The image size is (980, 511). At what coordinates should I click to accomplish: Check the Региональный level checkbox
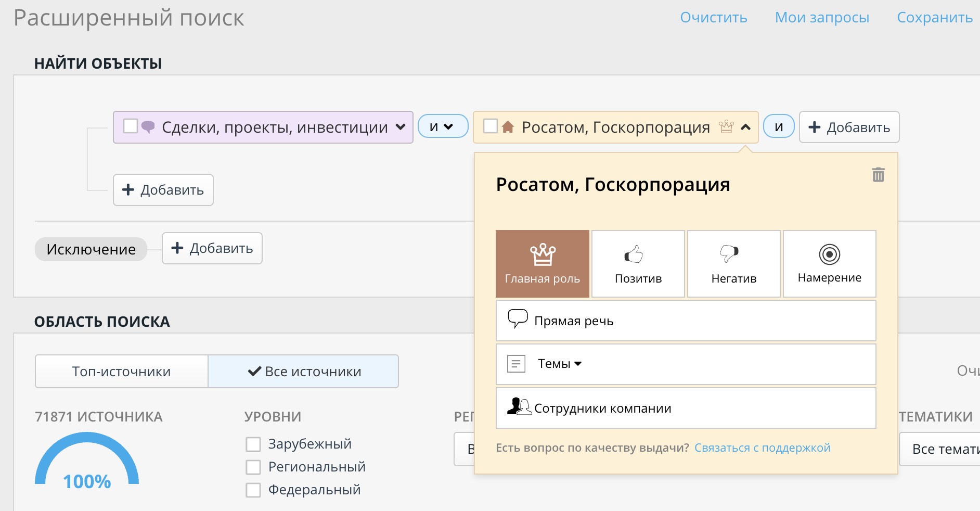[253, 467]
